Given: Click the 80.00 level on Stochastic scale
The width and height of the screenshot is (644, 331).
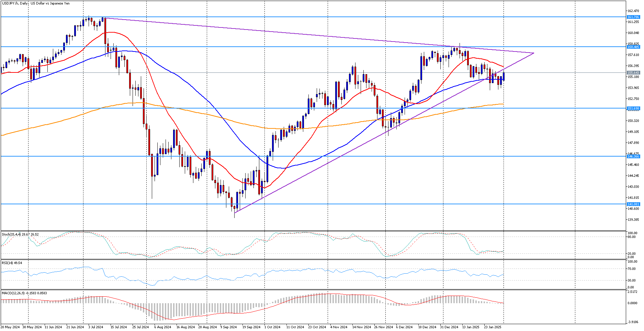Looking at the screenshot, I should tap(631, 237).
